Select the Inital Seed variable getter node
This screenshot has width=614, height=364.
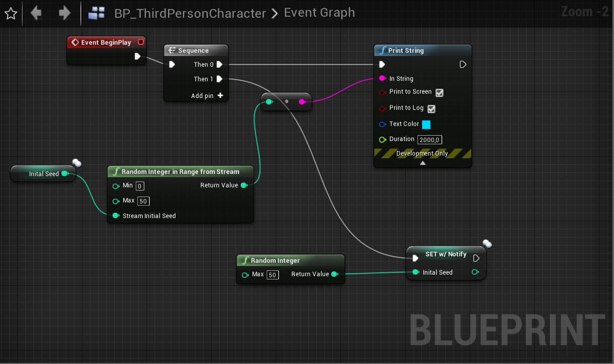click(44, 174)
